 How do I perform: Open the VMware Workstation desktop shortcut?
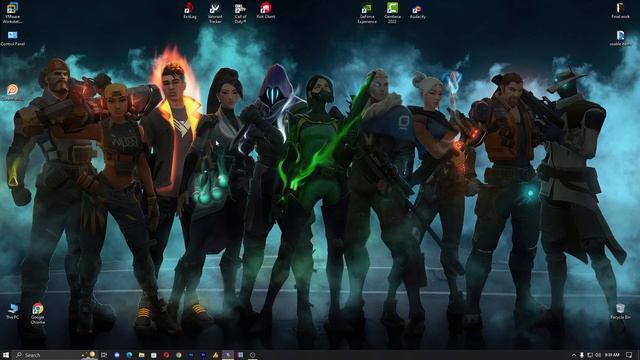[12, 13]
